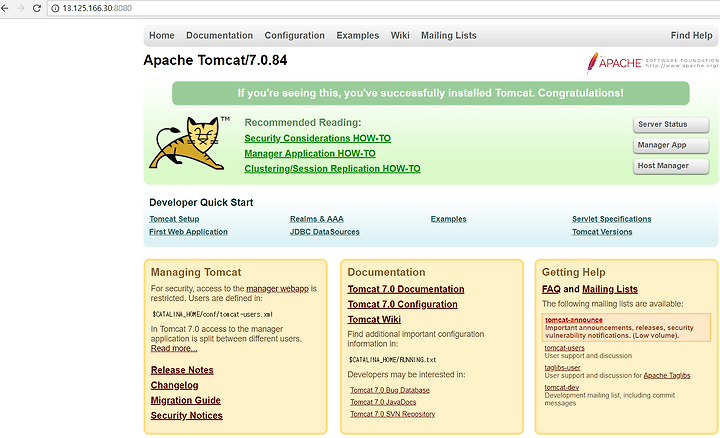
Task: Open the Tomcat Setup link
Action: 174,219
